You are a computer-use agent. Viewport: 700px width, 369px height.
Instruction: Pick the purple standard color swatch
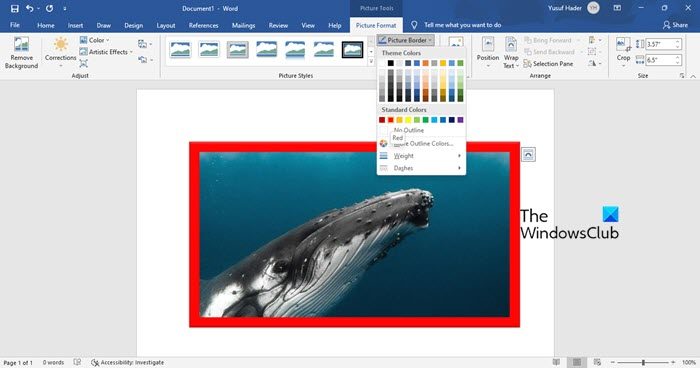[x=460, y=120]
